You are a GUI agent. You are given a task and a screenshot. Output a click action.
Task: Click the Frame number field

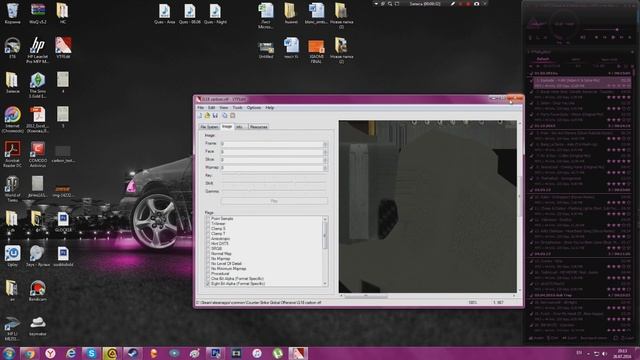[x=272, y=144]
